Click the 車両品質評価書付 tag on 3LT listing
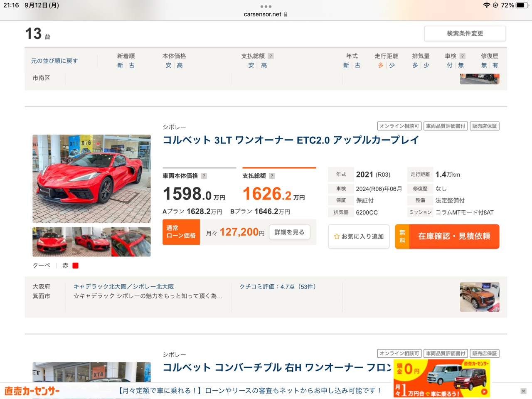This screenshot has height=399, width=532. (446, 126)
